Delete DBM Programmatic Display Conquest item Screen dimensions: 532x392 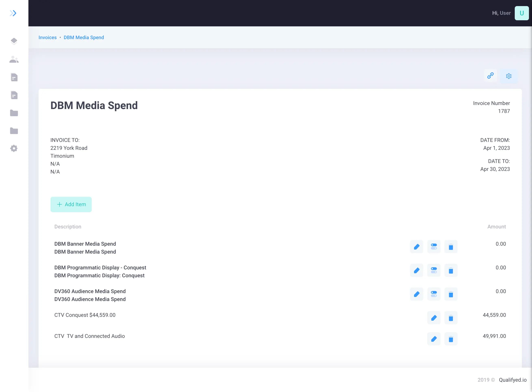click(451, 271)
